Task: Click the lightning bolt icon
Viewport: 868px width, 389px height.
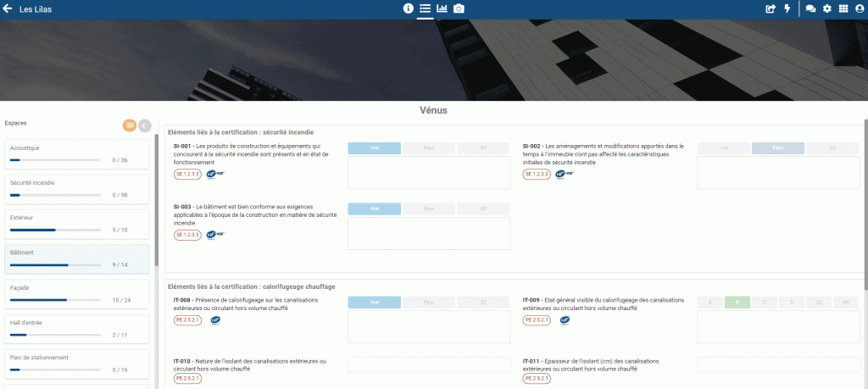Action: [x=787, y=9]
